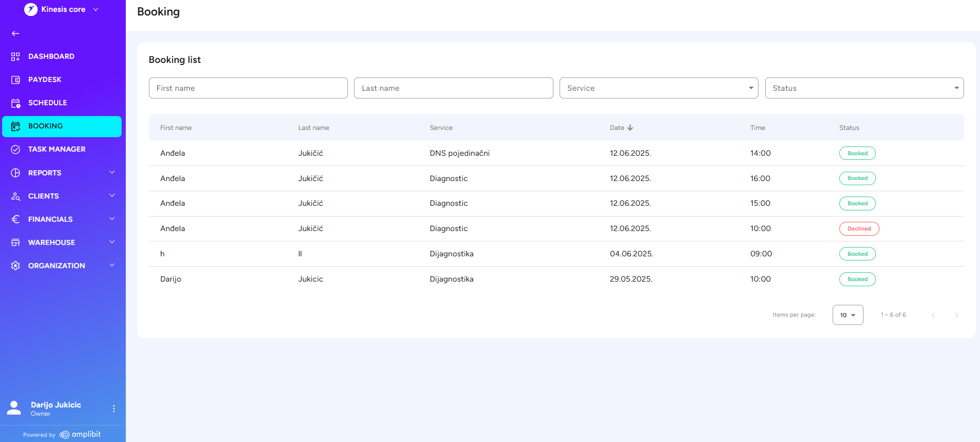Click the Last name column header

[314, 128]
